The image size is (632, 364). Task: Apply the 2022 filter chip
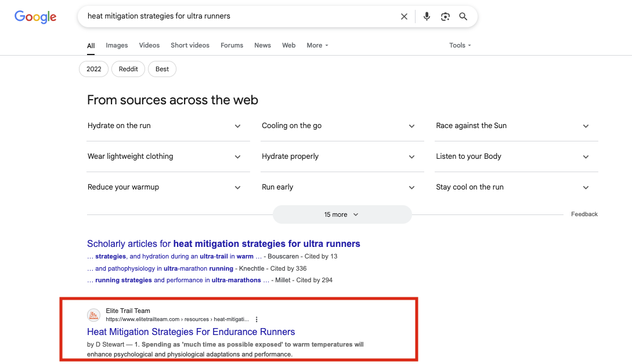(x=94, y=69)
